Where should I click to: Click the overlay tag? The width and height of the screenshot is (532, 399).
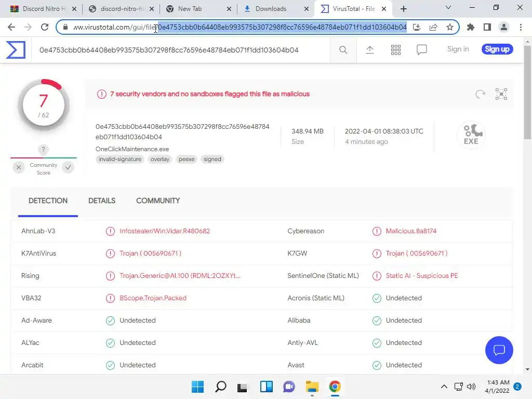pyautogui.click(x=160, y=159)
